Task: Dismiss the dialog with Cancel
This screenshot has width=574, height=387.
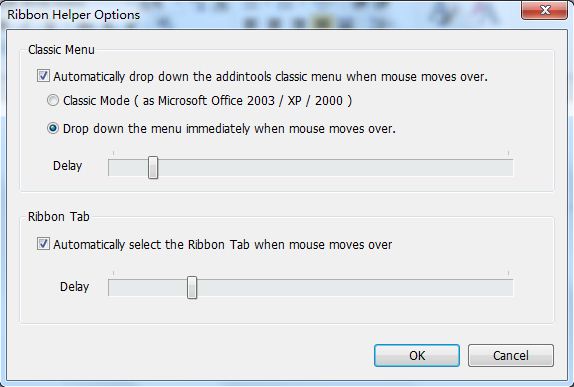Action: click(511, 355)
